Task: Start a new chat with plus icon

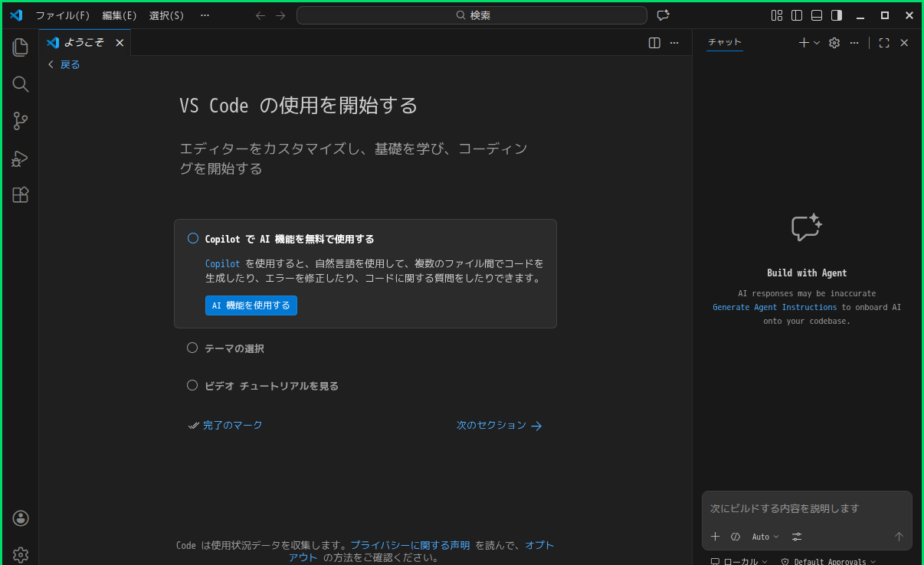Action: [804, 43]
